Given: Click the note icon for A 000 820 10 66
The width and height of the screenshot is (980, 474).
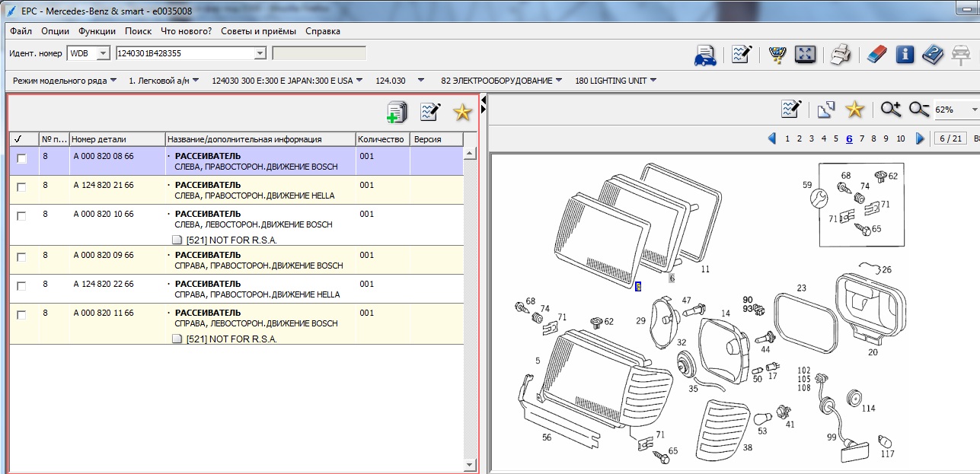Looking at the screenshot, I should click(x=177, y=240).
